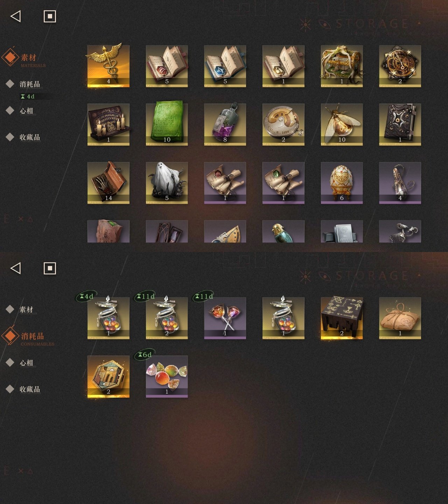The width and height of the screenshot is (448, 504).
Task: Choose the black rune-carved table item
Action: pyautogui.click(x=342, y=318)
